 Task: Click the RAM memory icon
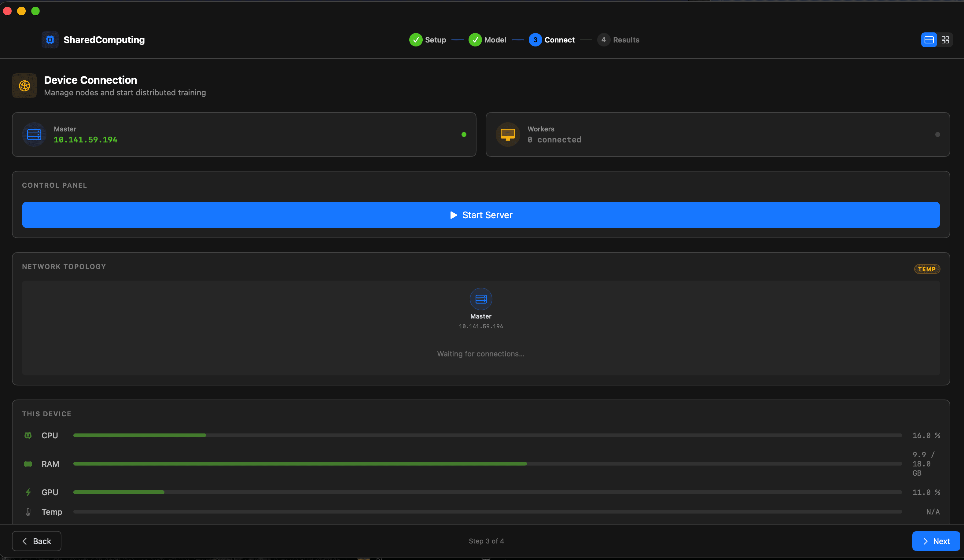(x=28, y=464)
